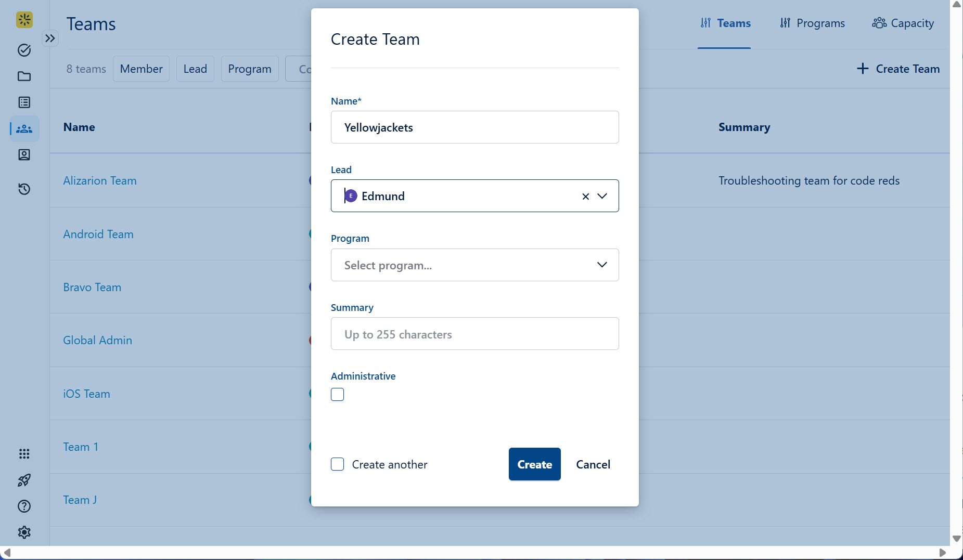This screenshot has width=963, height=560.
Task: Open help via the question mark icon
Action: [x=24, y=506]
